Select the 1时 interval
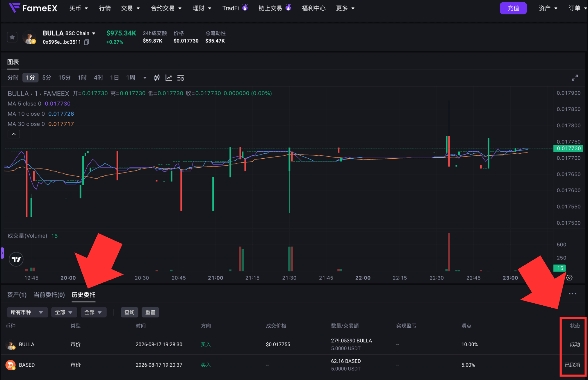 (x=82, y=78)
